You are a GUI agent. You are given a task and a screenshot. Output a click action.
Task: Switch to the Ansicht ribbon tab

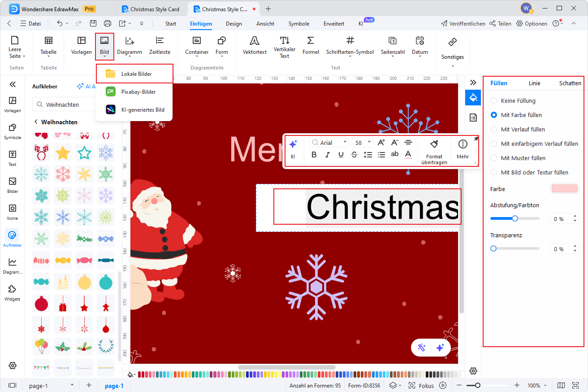coord(265,23)
